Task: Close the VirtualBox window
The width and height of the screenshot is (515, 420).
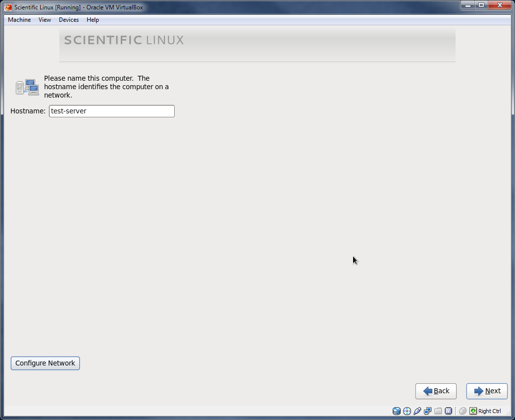Action: (x=500, y=5)
